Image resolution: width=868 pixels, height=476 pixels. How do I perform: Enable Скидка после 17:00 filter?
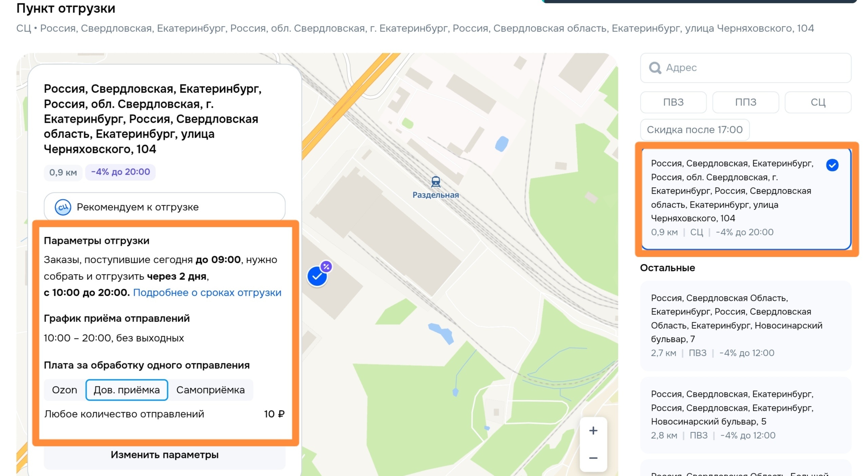coord(694,130)
